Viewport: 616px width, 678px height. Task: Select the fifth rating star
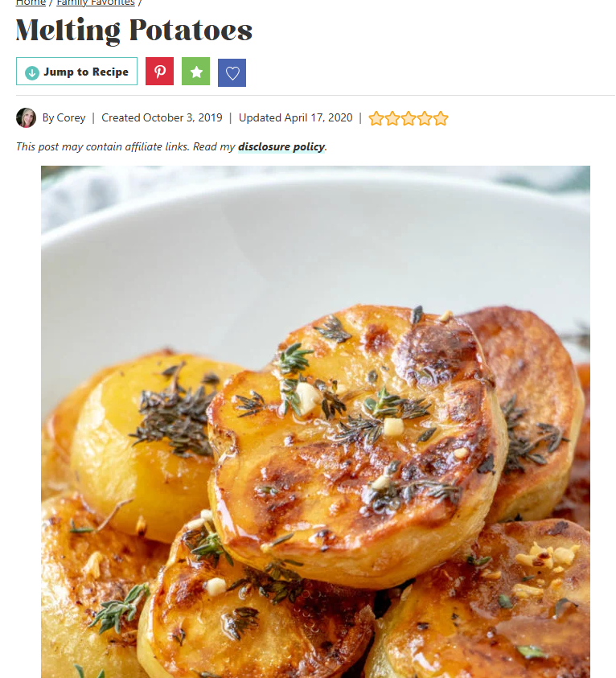[x=441, y=118]
